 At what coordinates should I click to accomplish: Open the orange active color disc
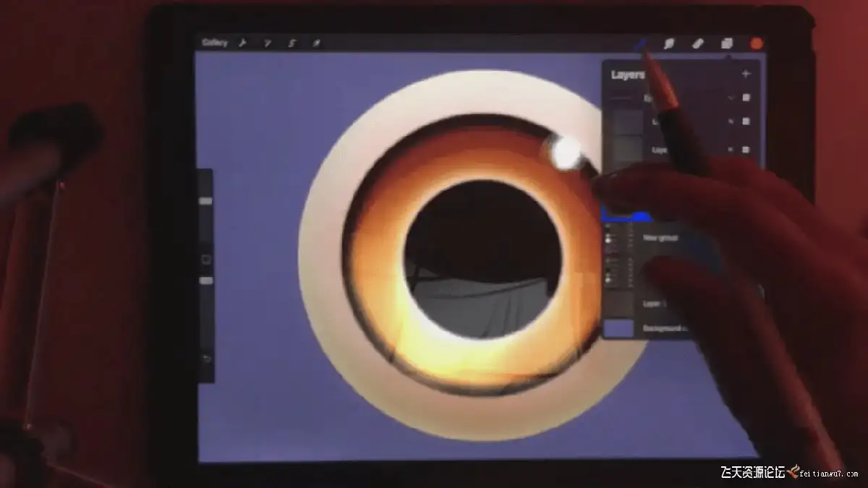[x=757, y=43]
